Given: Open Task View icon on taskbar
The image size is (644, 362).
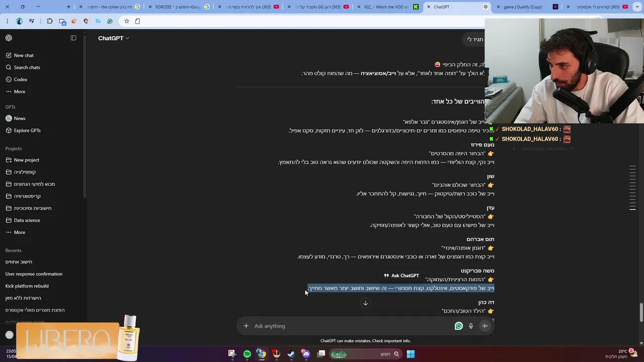Looking at the screenshot, I should coord(321,354).
